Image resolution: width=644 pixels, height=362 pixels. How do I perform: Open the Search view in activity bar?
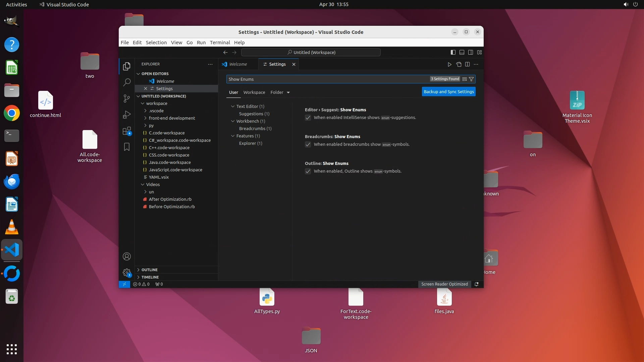(127, 82)
